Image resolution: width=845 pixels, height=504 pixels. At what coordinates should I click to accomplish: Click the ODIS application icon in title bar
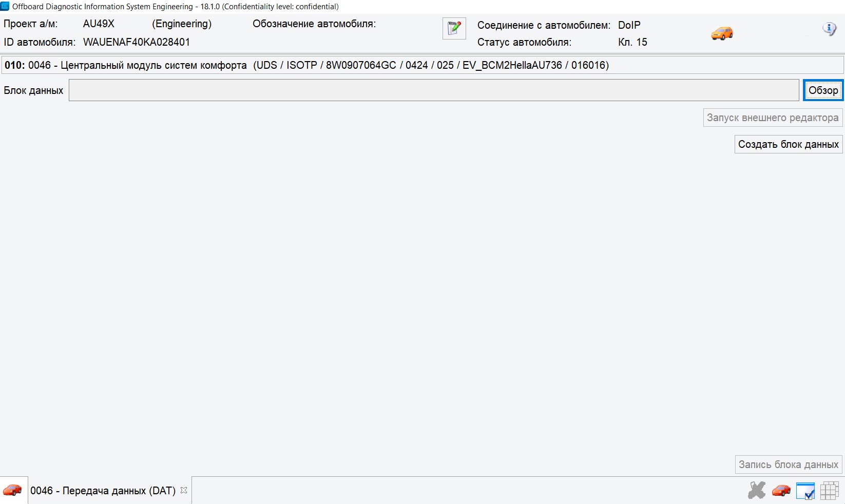click(5, 6)
